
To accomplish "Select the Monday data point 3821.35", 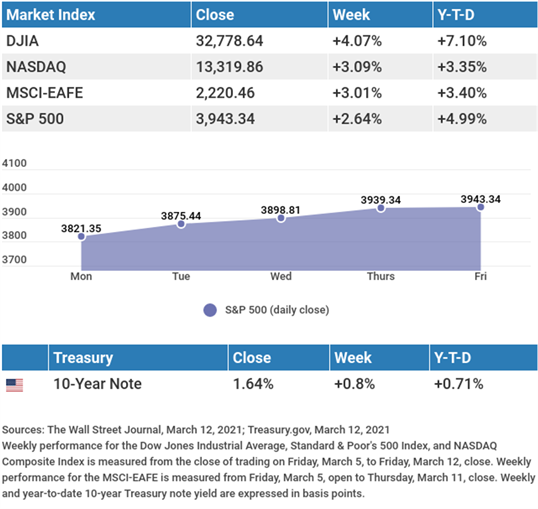I will click(x=81, y=236).
